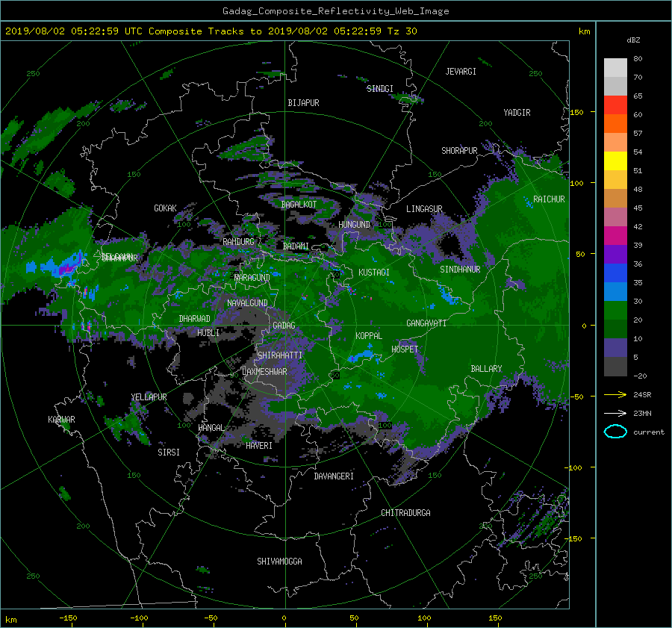Select the BADAMI city label
Image resolution: width=672 pixels, height=628 pixels.
pyautogui.click(x=296, y=246)
